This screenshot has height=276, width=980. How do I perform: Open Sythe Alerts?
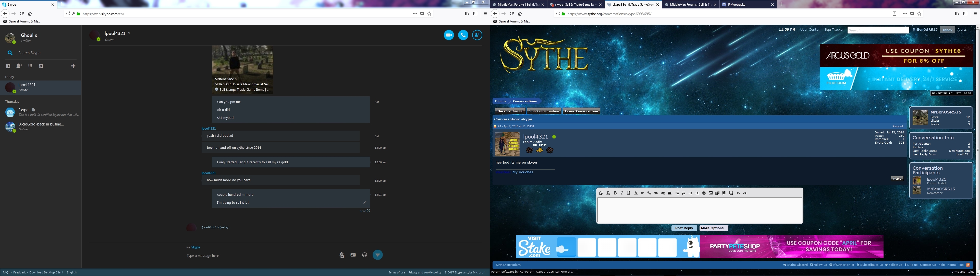click(x=962, y=30)
